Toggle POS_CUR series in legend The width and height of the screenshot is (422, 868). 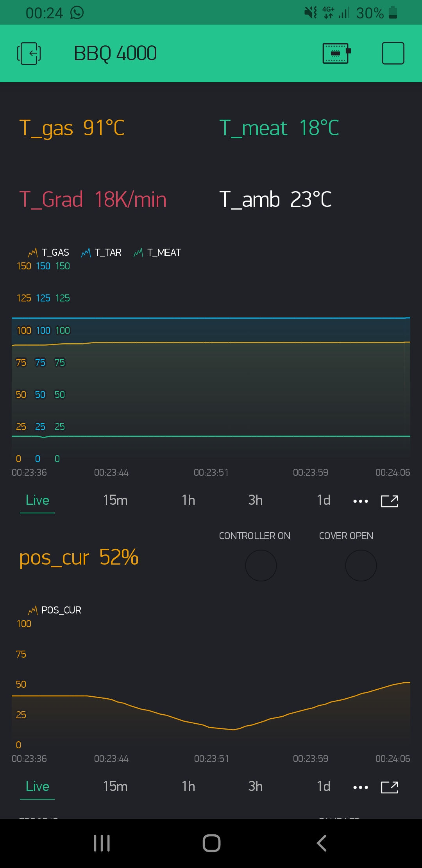click(55, 610)
